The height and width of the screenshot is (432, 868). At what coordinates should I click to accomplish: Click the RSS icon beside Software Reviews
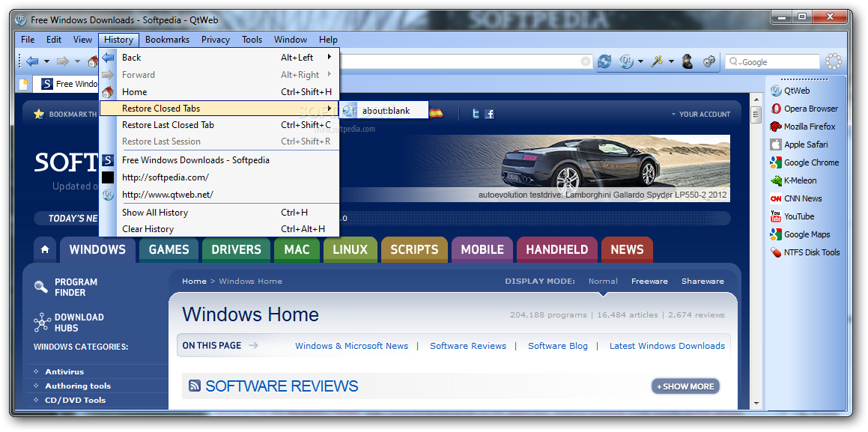pos(195,386)
